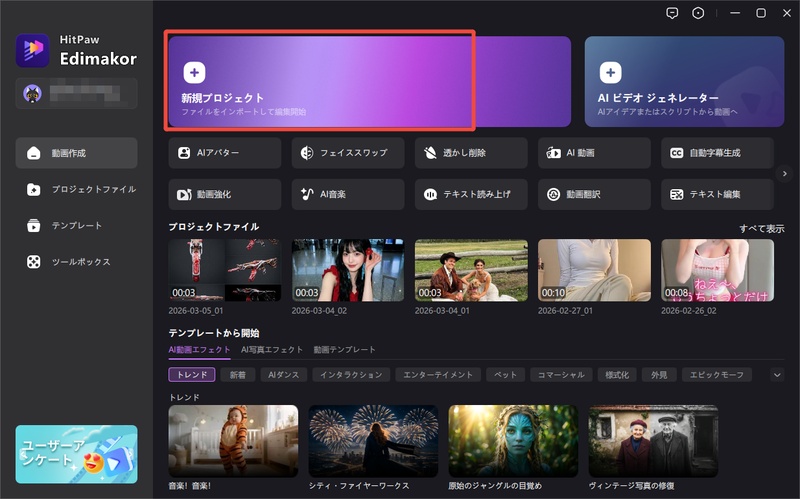Click the AI 動画 camera icon

click(553, 153)
